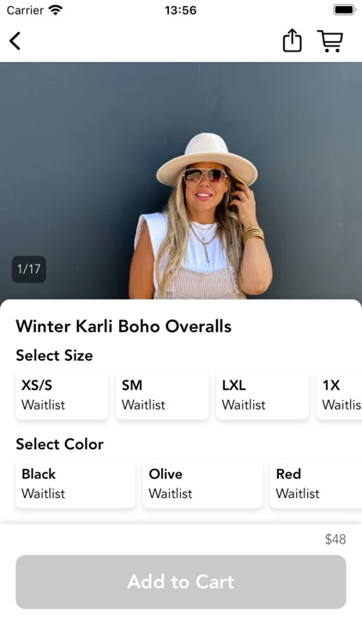Tap the Select Color heading
This screenshot has height=644, width=362.
point(59,444)
